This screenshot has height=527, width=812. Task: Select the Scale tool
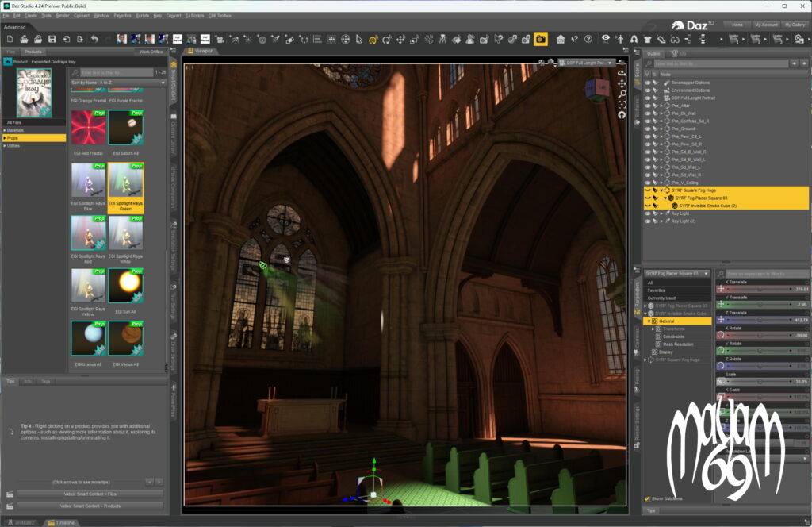[x=415, y=40]
